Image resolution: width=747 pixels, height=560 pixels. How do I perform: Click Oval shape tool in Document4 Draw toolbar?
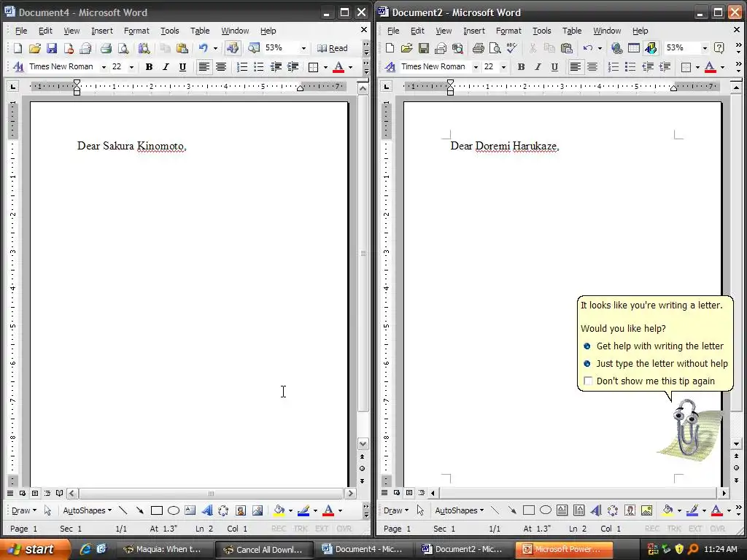click(x=174, y=510)
